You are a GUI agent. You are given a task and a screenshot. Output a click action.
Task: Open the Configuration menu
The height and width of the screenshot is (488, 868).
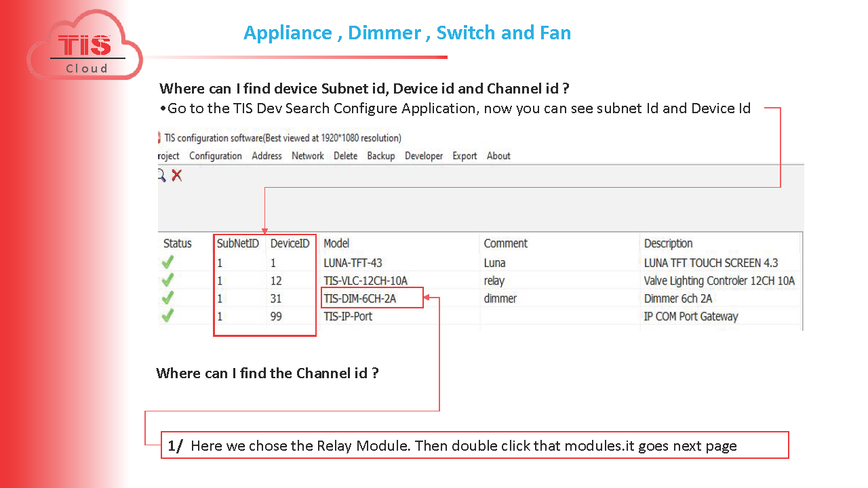pos(216,156)
